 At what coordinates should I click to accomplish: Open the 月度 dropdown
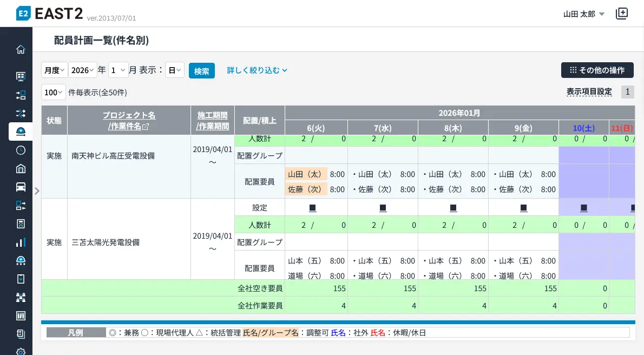(54, 70)
